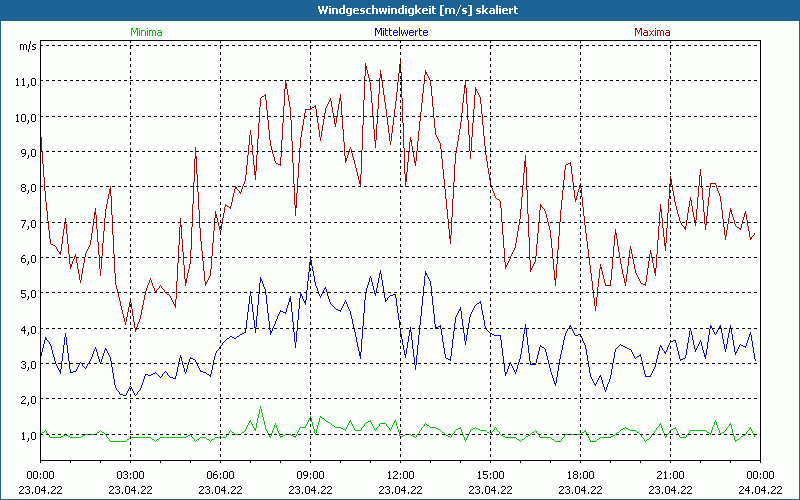800x500 pixels.
Task: Click the '03:00' time label
Action: click(x=131, y=476)
